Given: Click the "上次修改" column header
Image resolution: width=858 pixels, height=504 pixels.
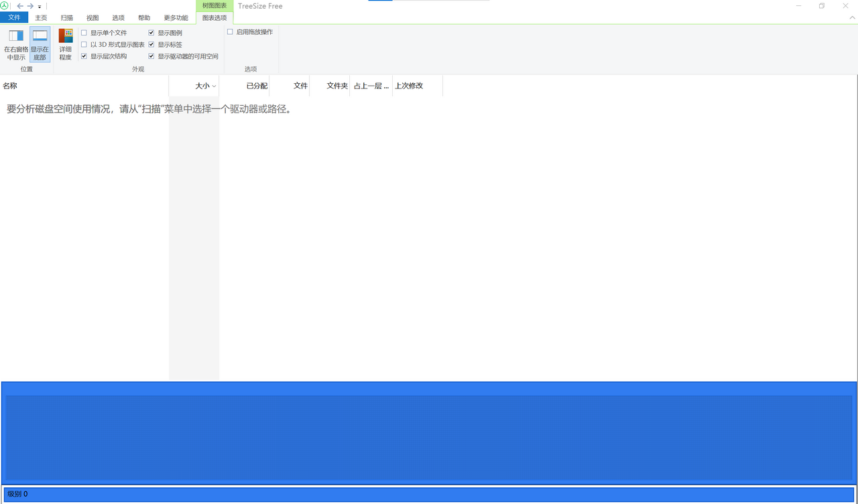Looking at the screenshot, I should pos(409,86).
